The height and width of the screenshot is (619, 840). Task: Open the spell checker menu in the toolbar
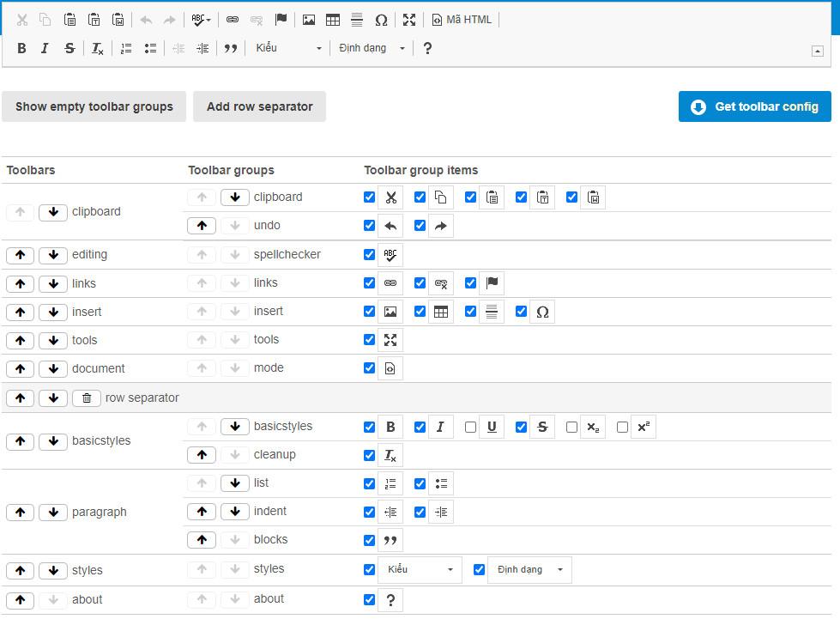tap(202, 20)
